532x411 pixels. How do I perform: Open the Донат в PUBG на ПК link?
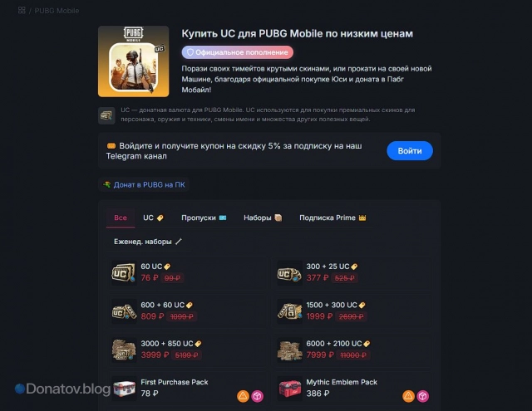click(x=144, y=184)
